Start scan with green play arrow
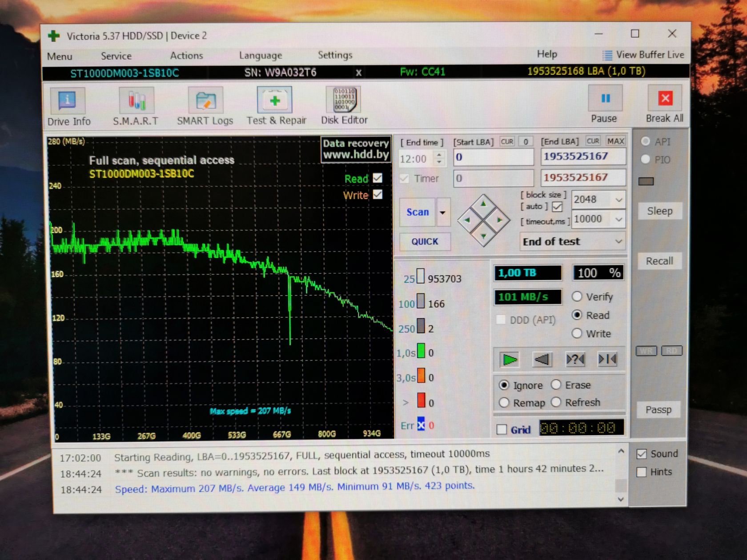747x560 pixels. [510, 360]
